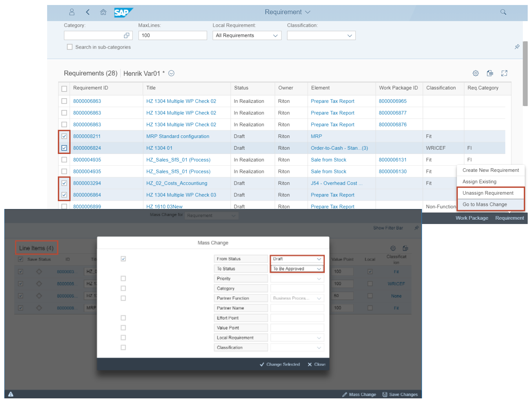Screen dimensions: 532x403
Task: Pin the filter bar with the pin icon
Action: pos(517,46)
